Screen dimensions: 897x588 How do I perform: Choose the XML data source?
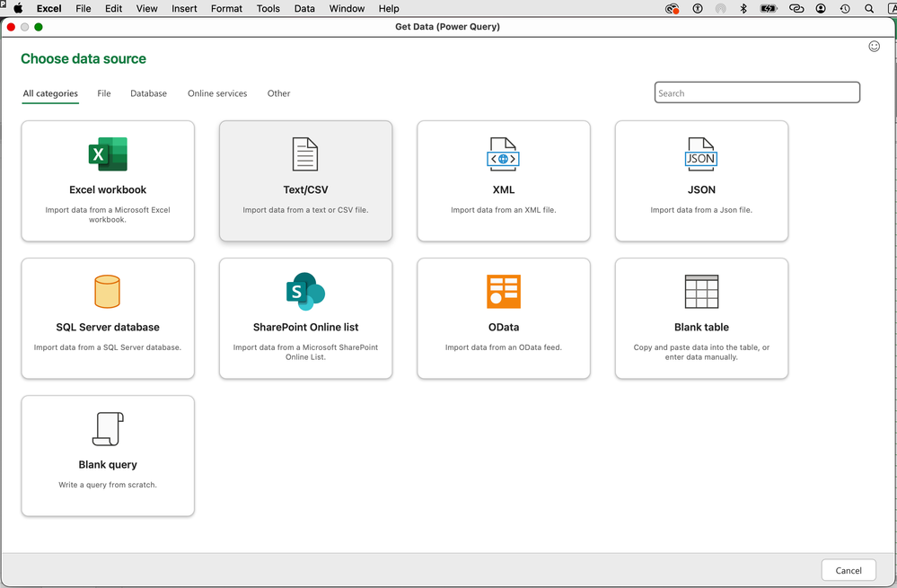pos(503,180)
